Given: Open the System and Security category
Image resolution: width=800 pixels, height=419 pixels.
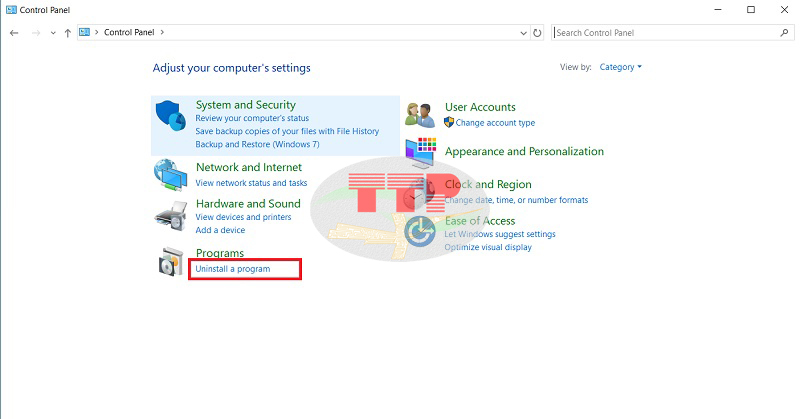Looking at the screenshot, I should click(246, 105).
